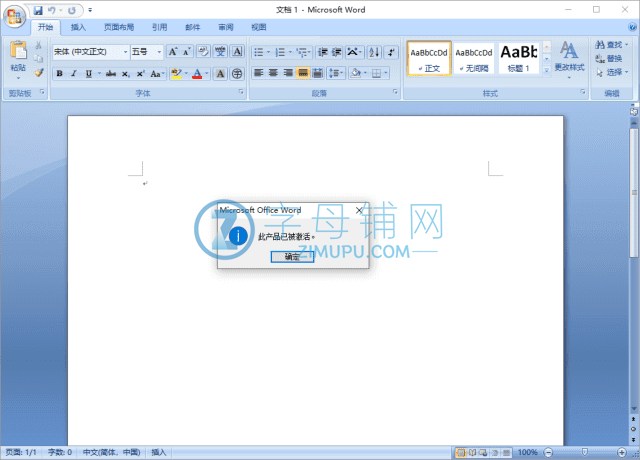
Task: Open the multilevel list menu
Action: [303, 52]
